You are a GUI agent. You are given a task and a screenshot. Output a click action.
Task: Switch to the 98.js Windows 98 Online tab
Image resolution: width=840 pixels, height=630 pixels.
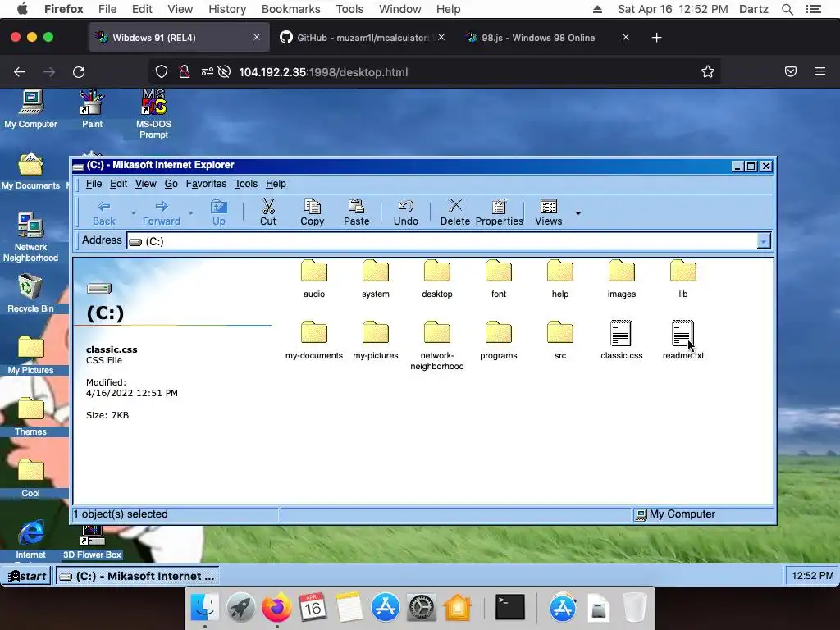coord(548,38)
